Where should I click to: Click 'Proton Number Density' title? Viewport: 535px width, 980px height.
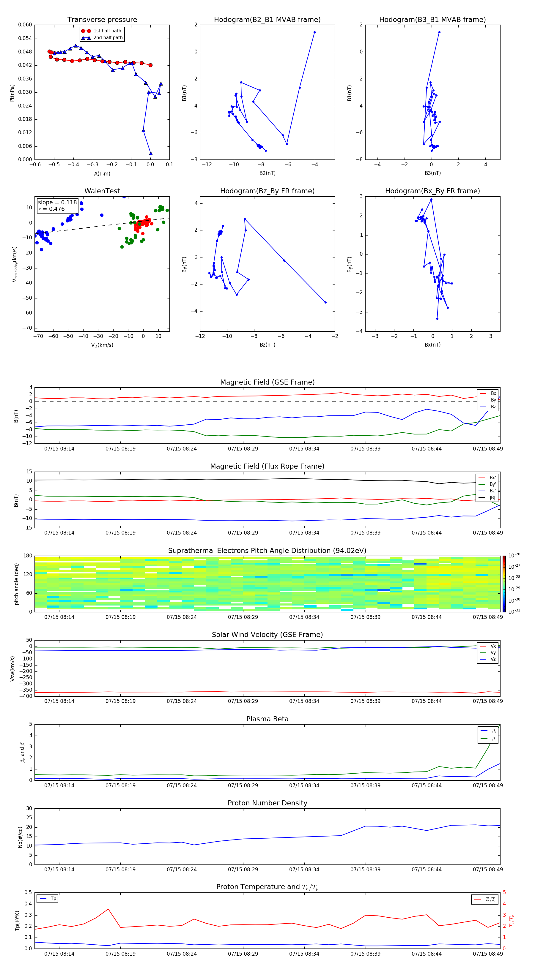pos(267,803)
